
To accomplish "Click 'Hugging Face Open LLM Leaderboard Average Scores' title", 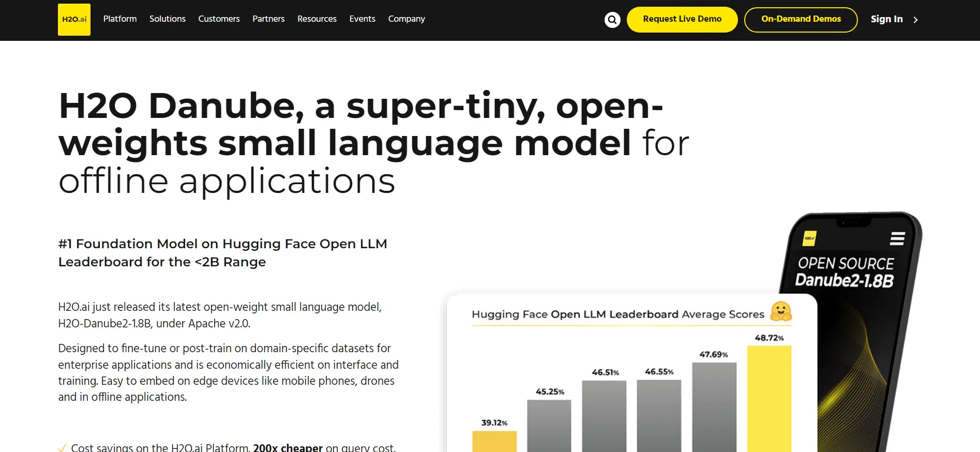I will pos(618,314).
